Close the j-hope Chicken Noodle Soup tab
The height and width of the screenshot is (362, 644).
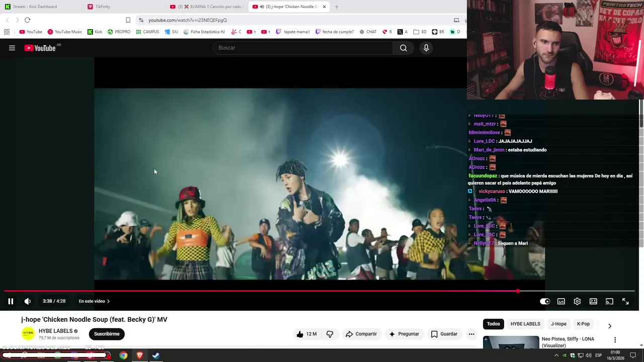click(324, 7)
